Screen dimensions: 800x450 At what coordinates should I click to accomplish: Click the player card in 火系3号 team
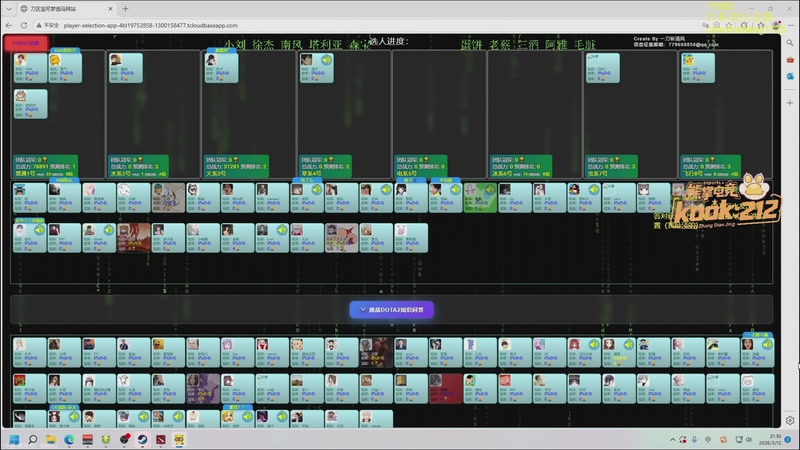(221, 68)
